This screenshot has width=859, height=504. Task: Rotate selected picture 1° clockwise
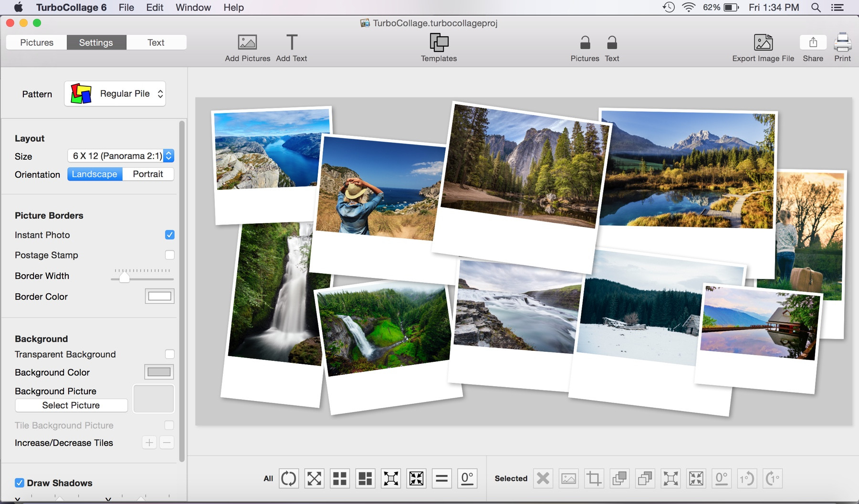click(773, 478)
